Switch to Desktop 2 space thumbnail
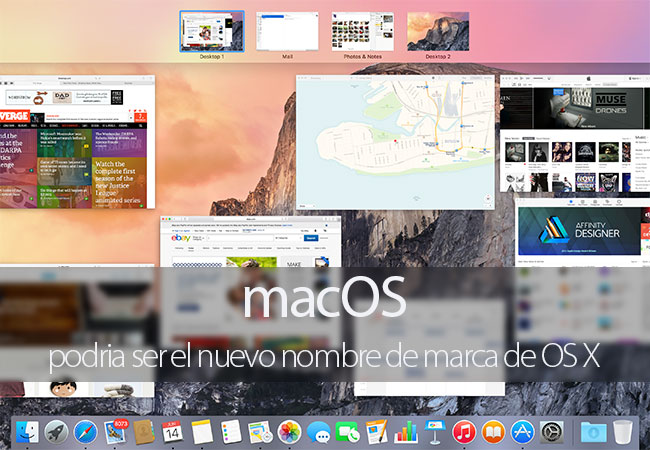The width and height of the screenshot is (650, 450). point(438,31)
